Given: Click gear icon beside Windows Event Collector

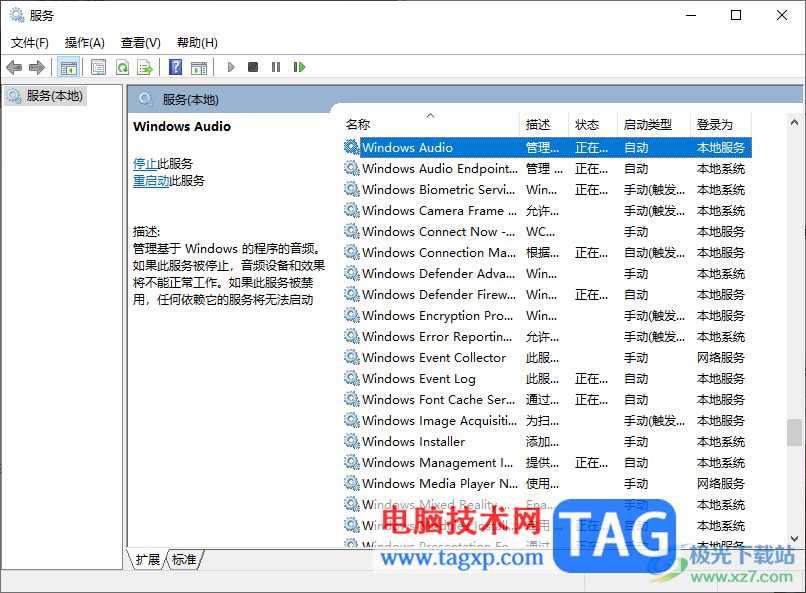Looking at the screenshot, I should pos(352,358).
